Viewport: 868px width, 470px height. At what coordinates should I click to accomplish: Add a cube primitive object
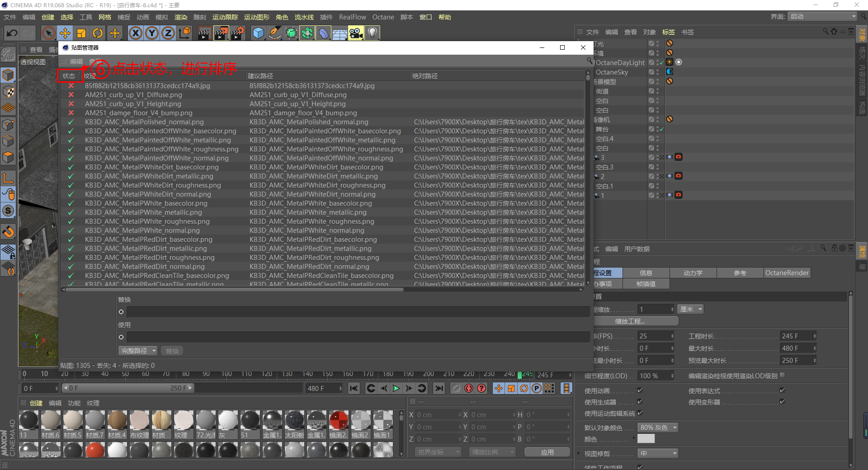pyautogui.click(x=258, y=33)
